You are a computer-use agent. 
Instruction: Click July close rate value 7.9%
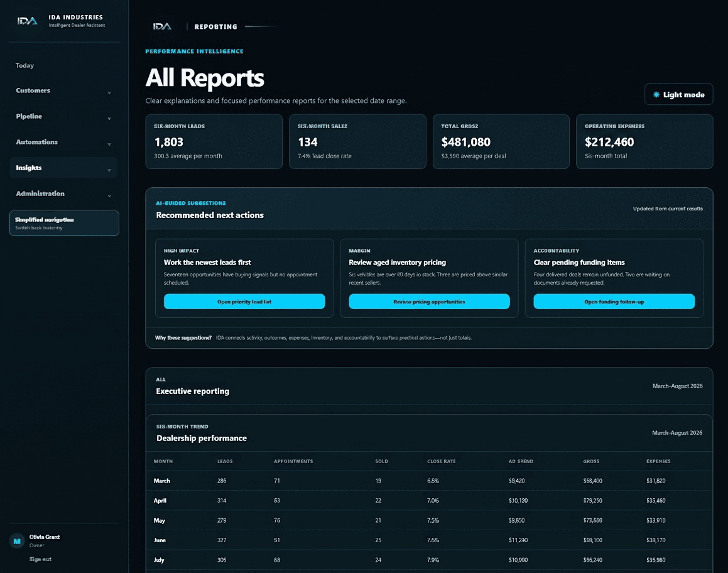[433, 560]
